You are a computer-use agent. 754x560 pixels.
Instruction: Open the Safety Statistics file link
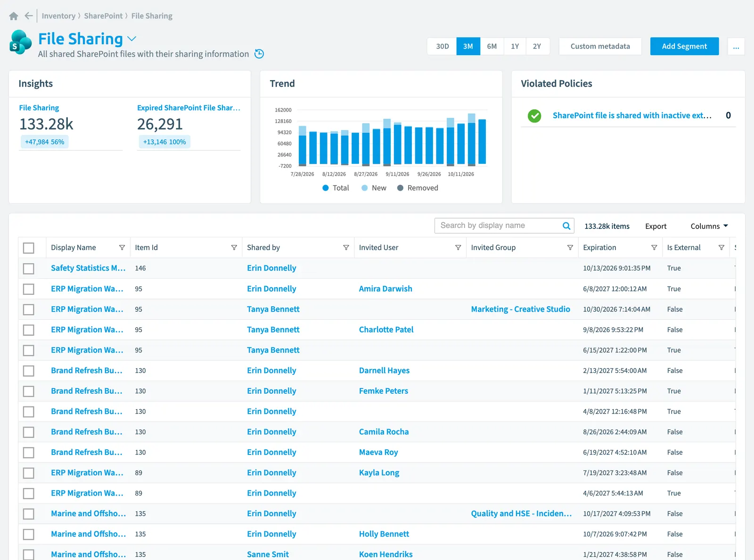point(88,268)
